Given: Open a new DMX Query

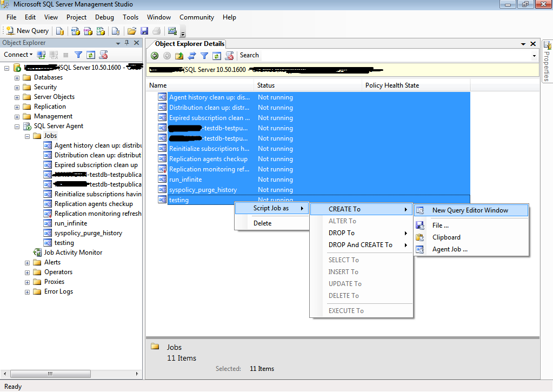Looking at the screenshot, I should (x=87, y=31).
